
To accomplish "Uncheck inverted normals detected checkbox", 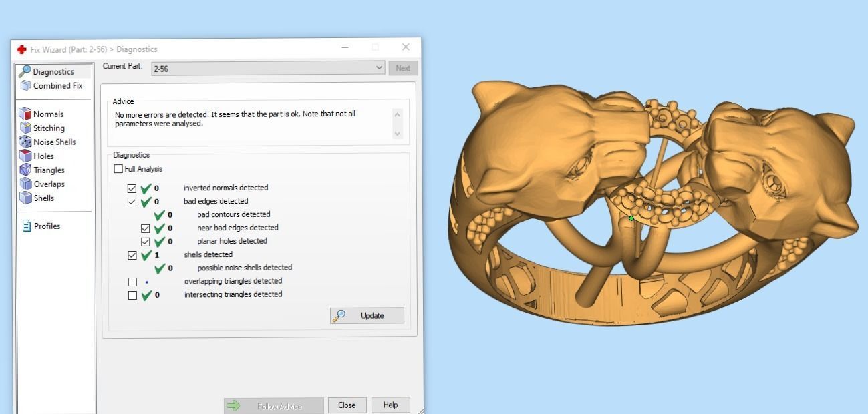I will tap(132, 188).
